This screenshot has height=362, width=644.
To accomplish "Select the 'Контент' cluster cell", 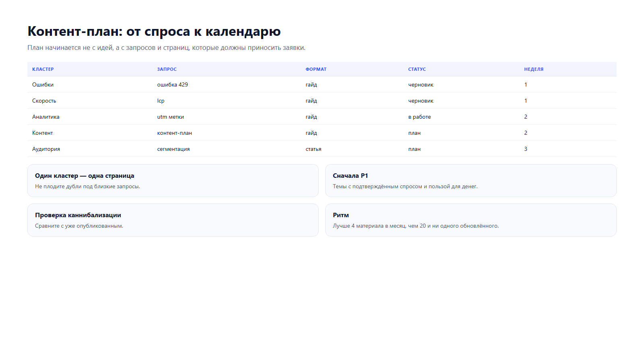I will [x=43, y=133].
